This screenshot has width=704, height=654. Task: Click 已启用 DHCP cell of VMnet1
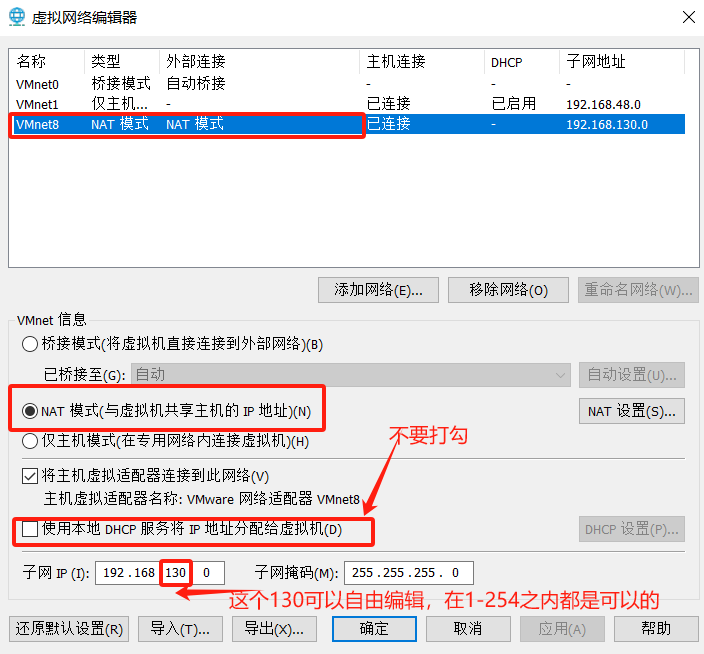pos(514,104)
